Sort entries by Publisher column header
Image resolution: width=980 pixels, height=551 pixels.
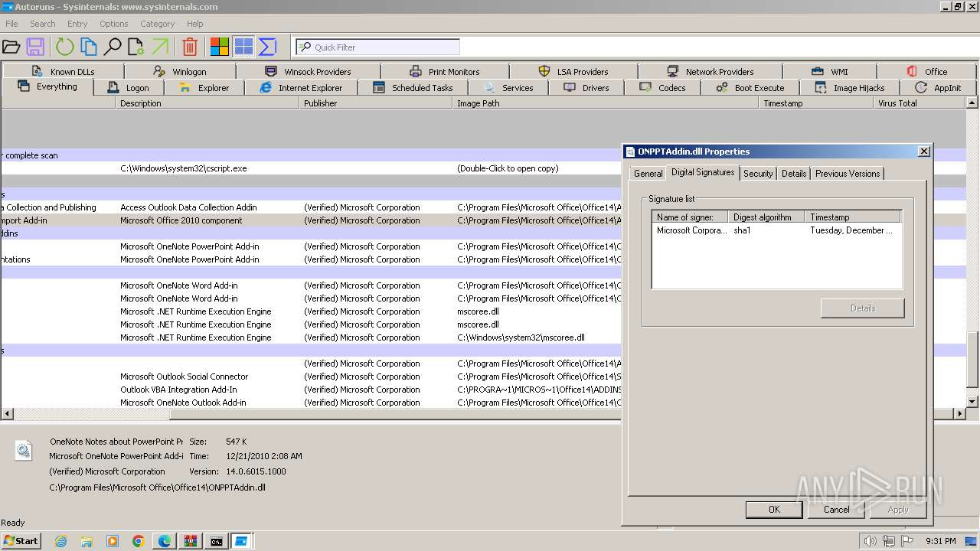376,103
